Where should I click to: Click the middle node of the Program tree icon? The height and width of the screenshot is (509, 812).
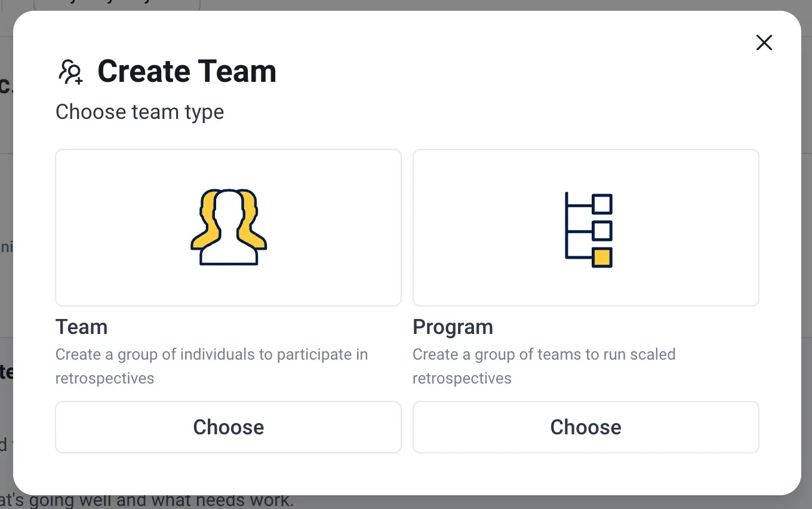[602, 230]
